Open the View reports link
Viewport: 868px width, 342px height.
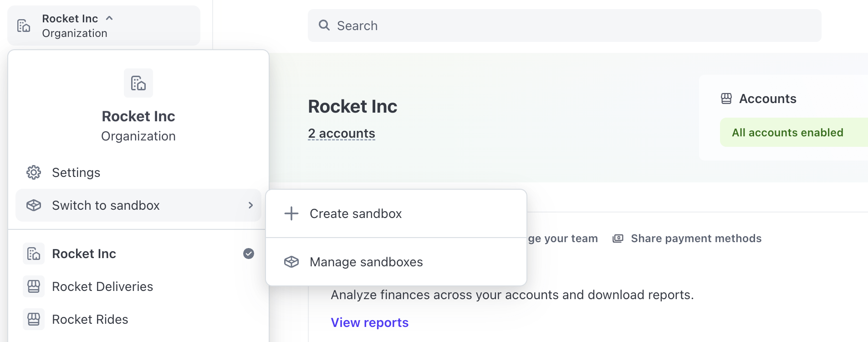[369, 322]
